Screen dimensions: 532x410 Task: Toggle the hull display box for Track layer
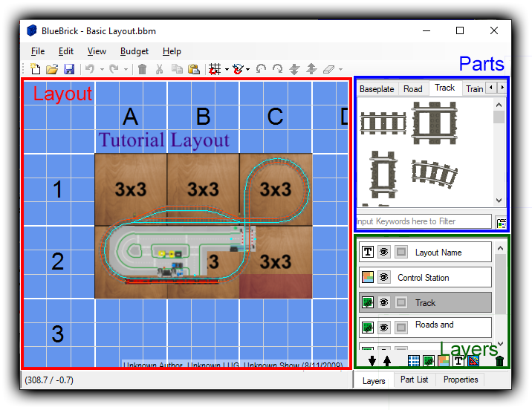pyautogui.click(x=401, y=302)
